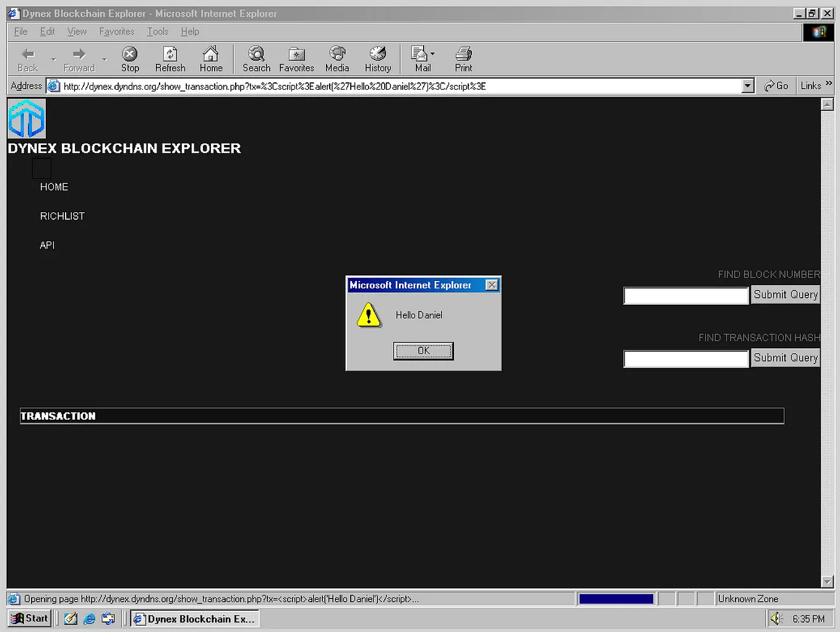This screenshot has height=632, width=840.
Task: Click the IE icon in the title bar
Action: point(14,13)
